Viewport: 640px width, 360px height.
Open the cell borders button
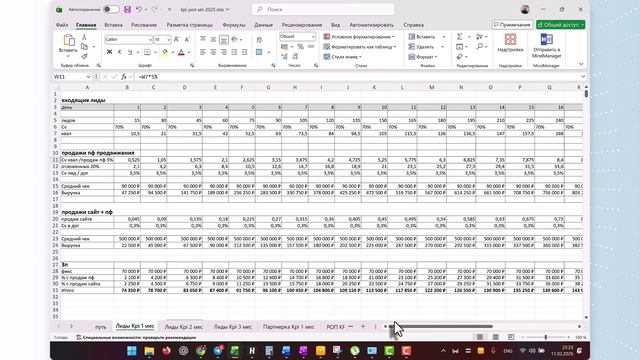point(147,52)
